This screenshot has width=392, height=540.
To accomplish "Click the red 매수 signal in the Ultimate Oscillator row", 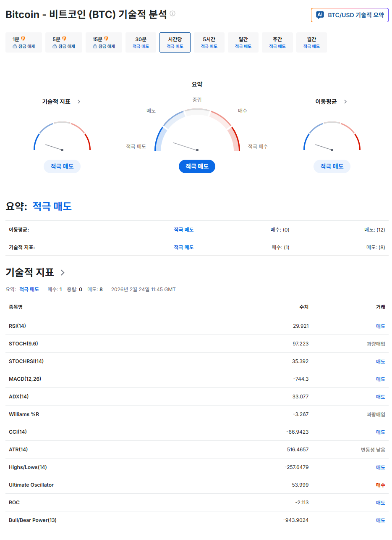I will (381, 485).
